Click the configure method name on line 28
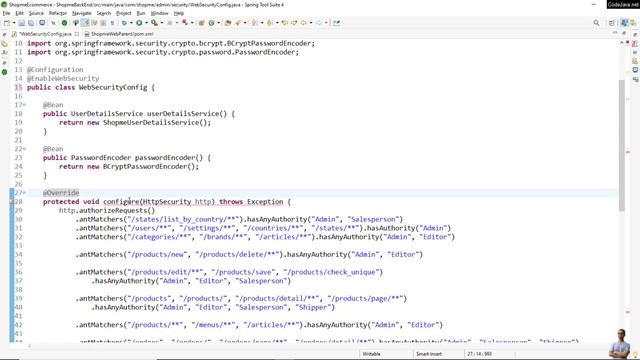Image resolution: width=640 pixels, height=360 pixels. tap(121, 202)
